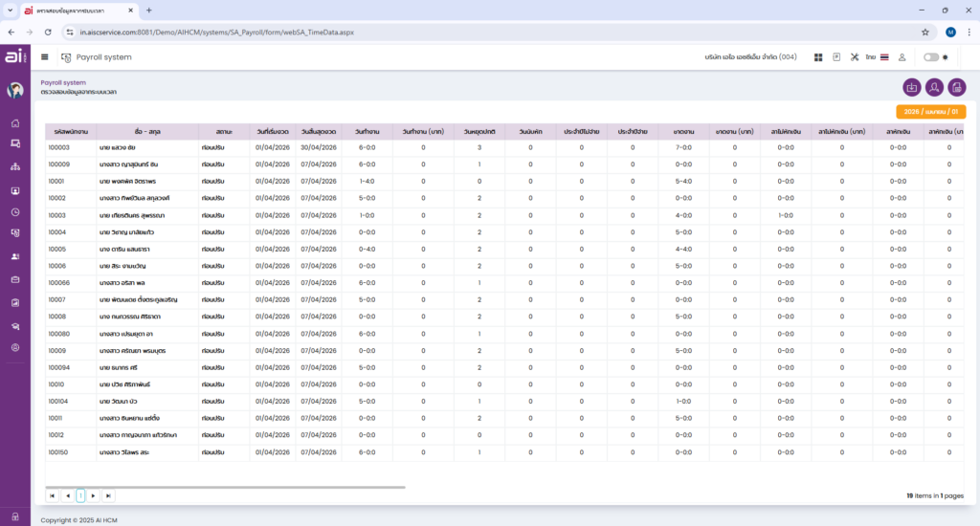Image resolution: width=980 pixels, height=526 pixels.
Task: Open the Chrome three-dot menu
Action: pos(969,32)
